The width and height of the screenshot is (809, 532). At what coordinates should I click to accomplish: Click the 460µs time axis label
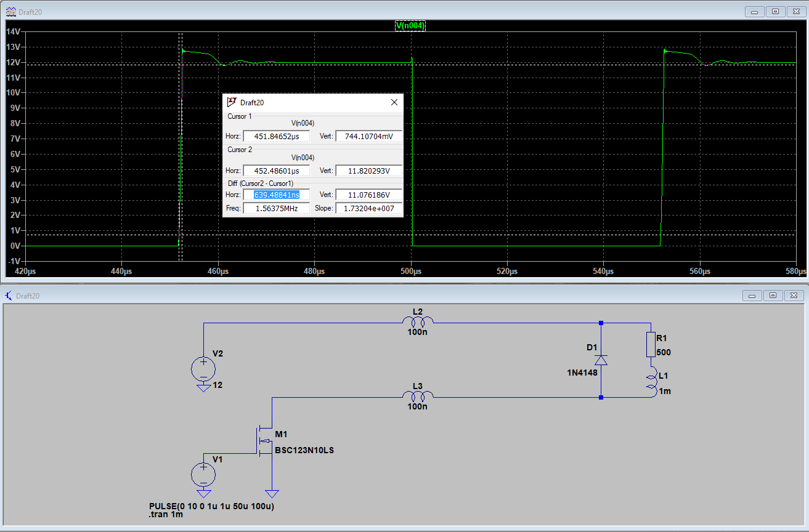click(218, 271)
